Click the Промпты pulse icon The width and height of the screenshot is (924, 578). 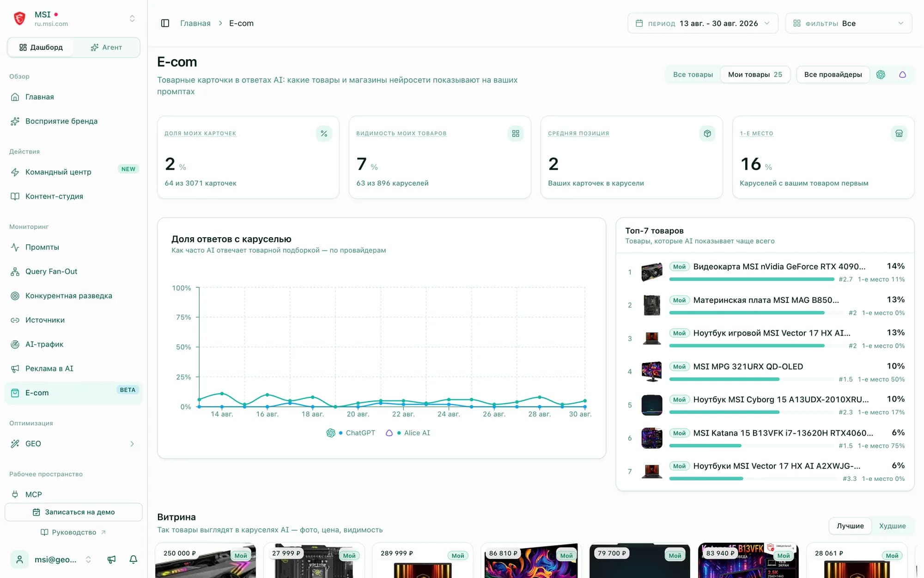[x=15, y=247]
